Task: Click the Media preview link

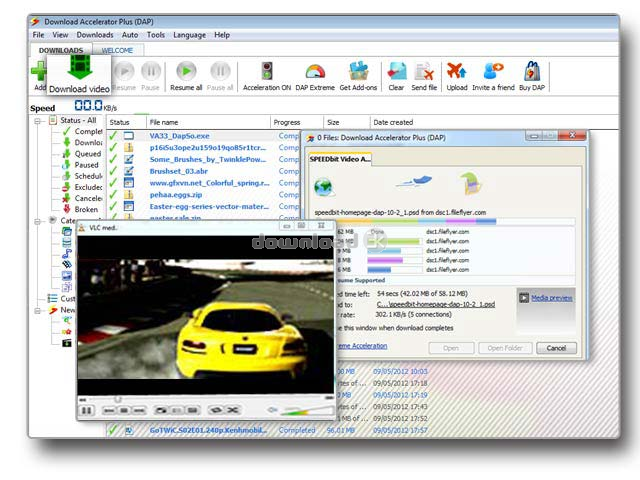Action: (551, 298)
